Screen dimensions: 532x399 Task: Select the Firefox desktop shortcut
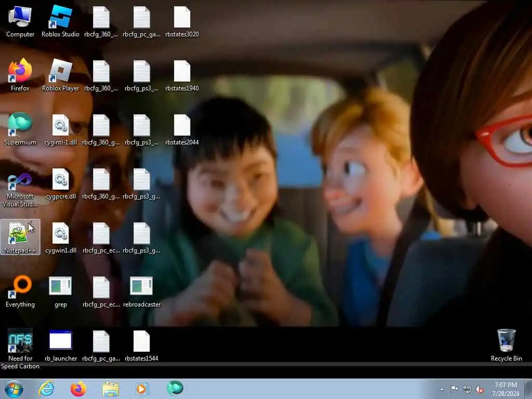point(20,76)
